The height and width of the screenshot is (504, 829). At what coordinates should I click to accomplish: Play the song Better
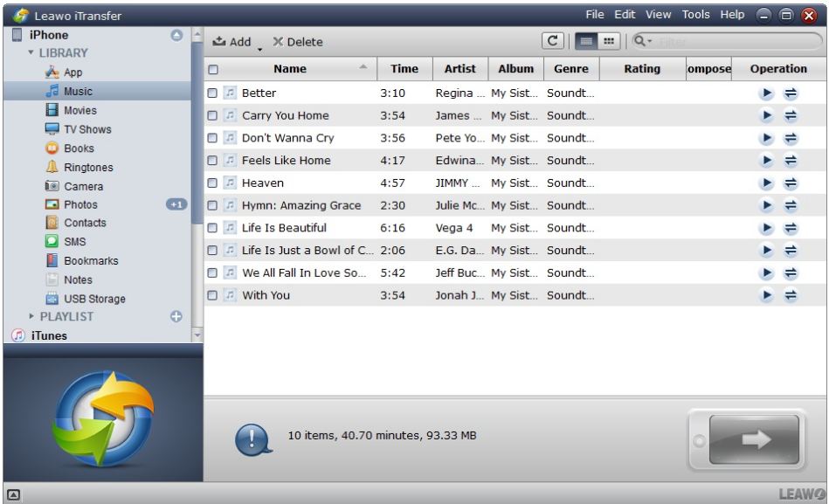pyautogui.click(x=767, y=93)
